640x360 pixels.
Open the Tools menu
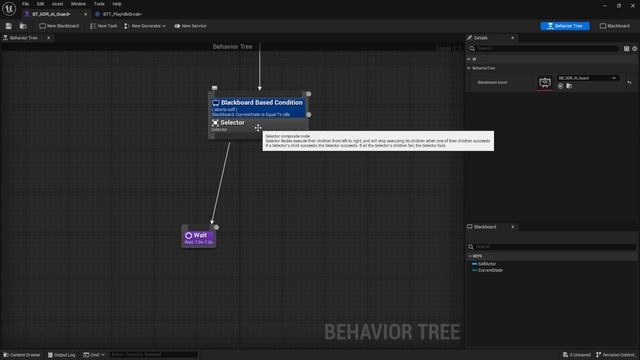[x=99, y=4]
